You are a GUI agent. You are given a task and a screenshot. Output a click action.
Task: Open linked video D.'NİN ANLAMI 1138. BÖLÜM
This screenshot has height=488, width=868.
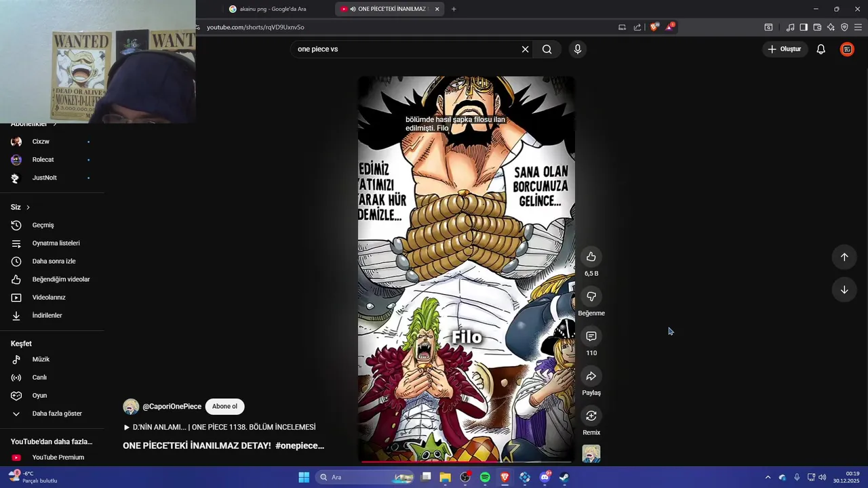click(219, 427)
